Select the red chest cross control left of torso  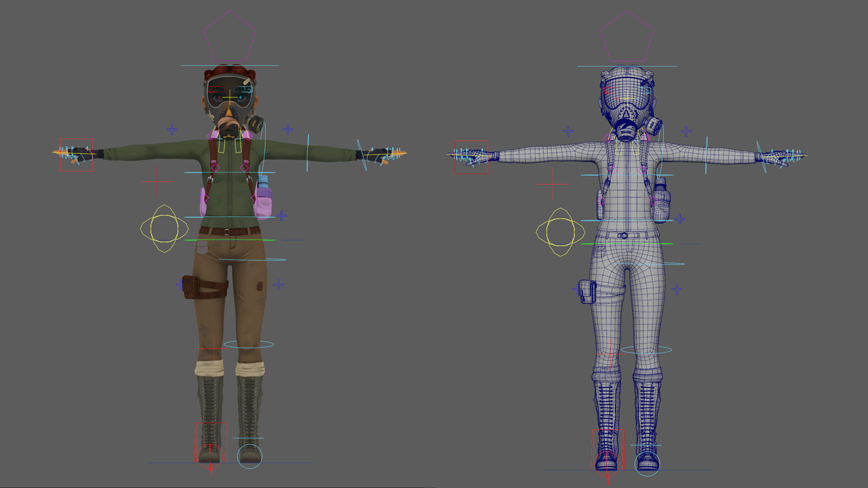156,181
